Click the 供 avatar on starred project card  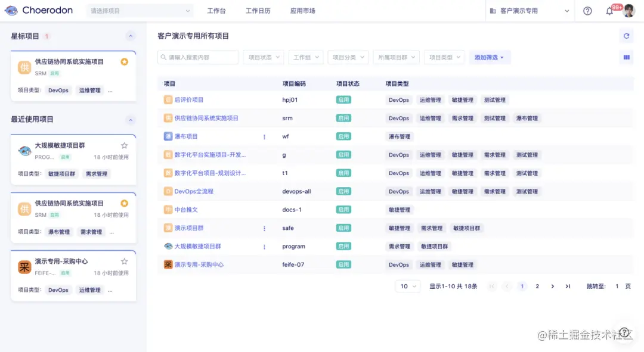tap(24, 67)
